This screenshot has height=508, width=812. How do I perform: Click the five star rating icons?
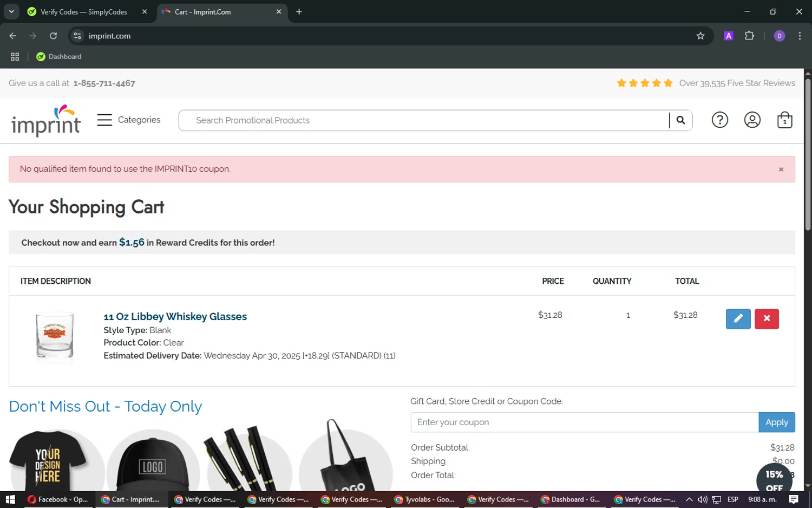click(x=645, y=83)
